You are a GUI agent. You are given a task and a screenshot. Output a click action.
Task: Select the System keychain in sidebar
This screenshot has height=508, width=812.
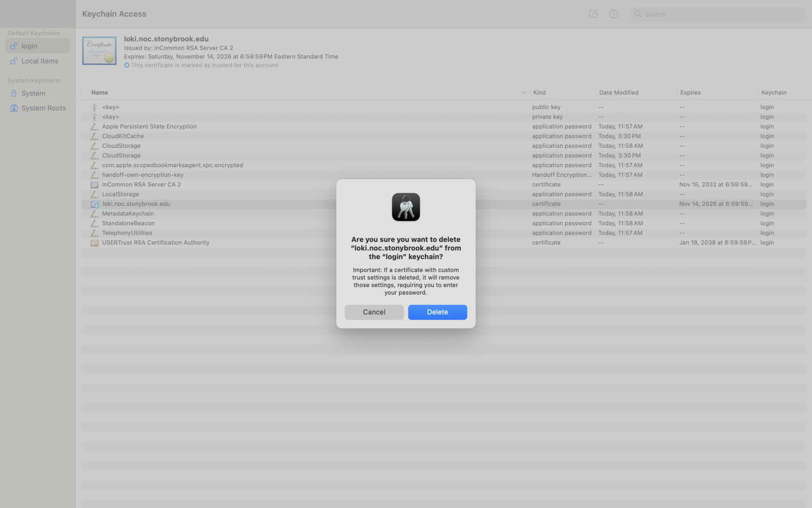[38, 93]
